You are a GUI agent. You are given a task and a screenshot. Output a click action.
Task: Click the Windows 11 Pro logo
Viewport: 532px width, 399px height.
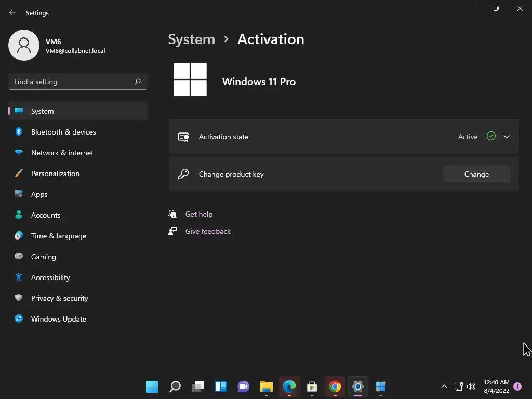tap(190, 79)
